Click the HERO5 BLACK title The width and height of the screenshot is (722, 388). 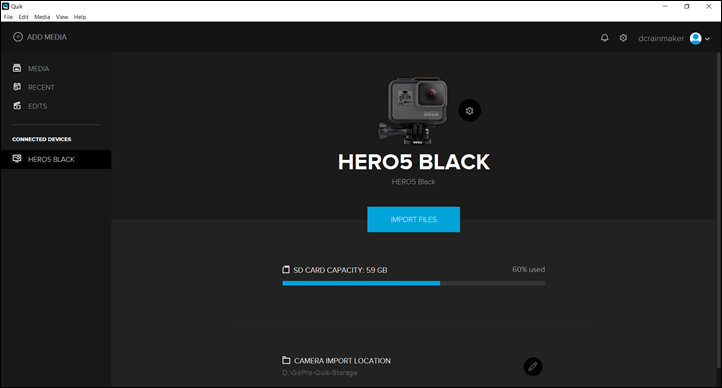(413, 162)
